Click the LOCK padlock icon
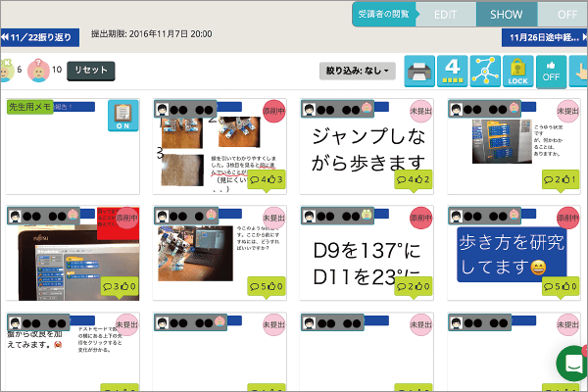The height and width of the screenshot is (392, 588). (517, 73)
